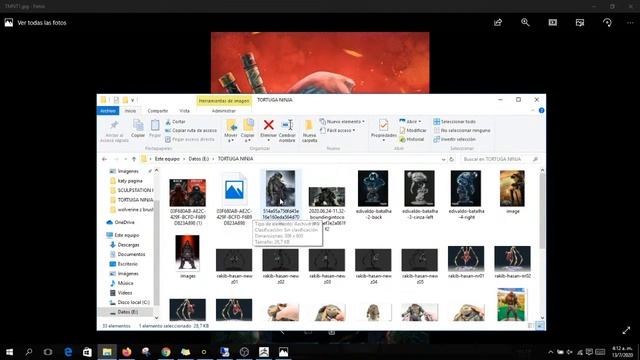Image resolution: width=640 pixels, height=360 pixels.
Task: Open the Nuevo elemento dropdown
Action: pos(342,122)
